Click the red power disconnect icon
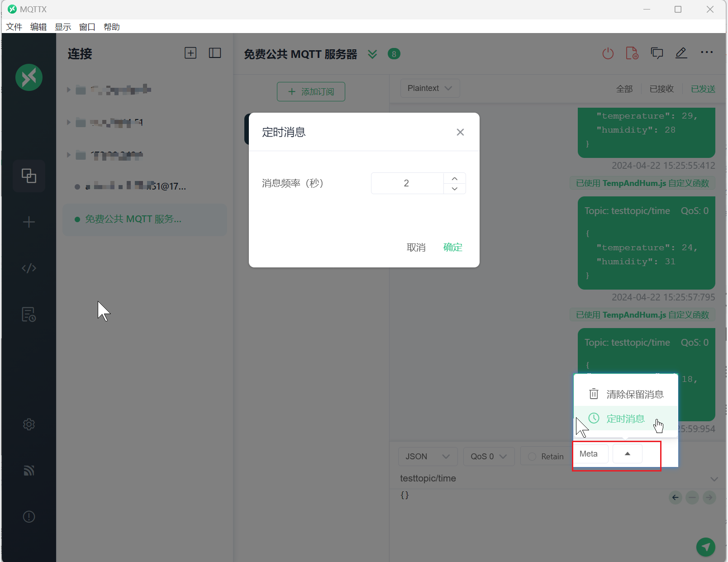Viewport: 728px width, 562px height. [x=608, y=53]
